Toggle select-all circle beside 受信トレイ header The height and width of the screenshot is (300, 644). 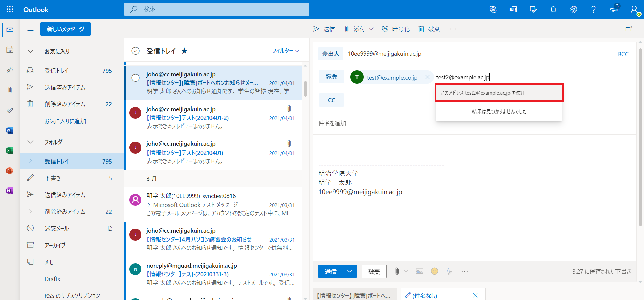[x=136, y=51]
